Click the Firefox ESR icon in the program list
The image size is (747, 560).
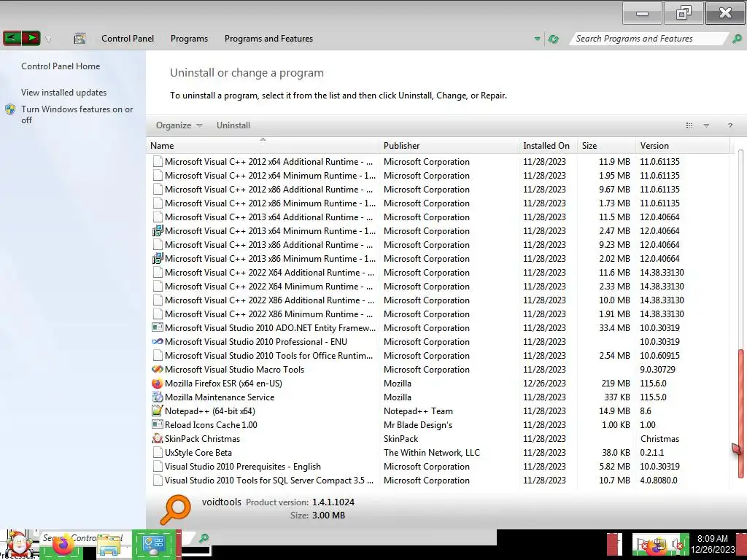tap(158, 384)
